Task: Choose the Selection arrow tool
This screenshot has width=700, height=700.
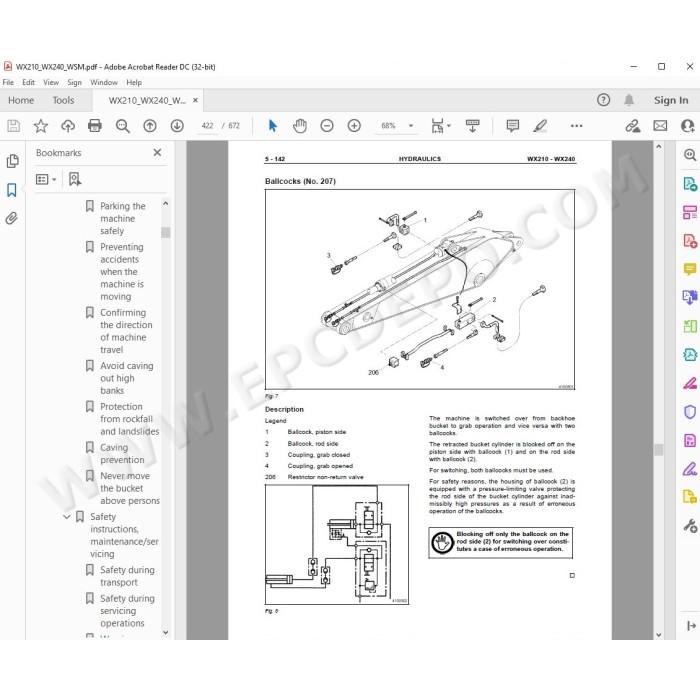Action: point(272,126)
